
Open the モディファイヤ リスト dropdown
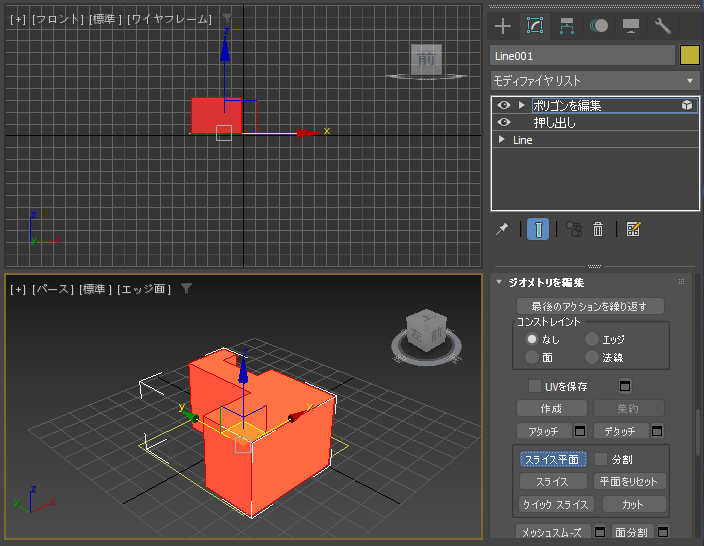tap(594, 81)
